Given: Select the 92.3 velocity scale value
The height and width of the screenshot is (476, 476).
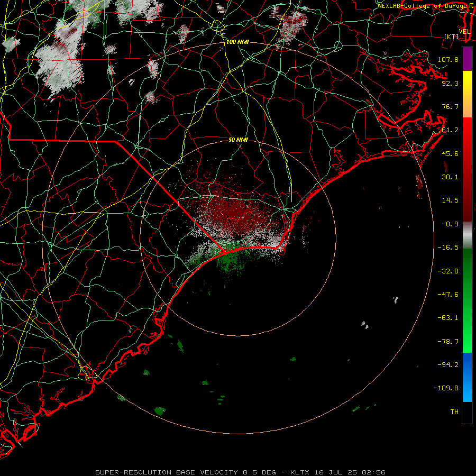Looking at the screenshot, I should click(x=450, y=83).
